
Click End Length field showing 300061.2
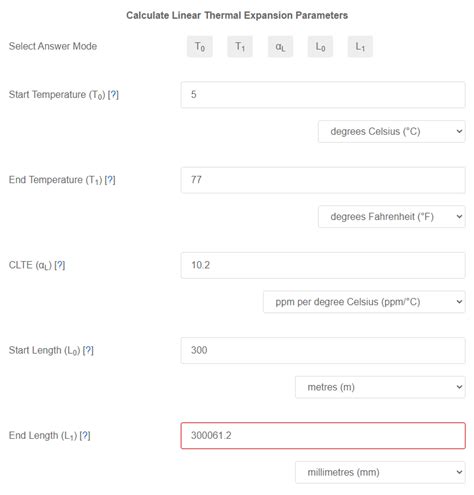(x=323, y=436)
